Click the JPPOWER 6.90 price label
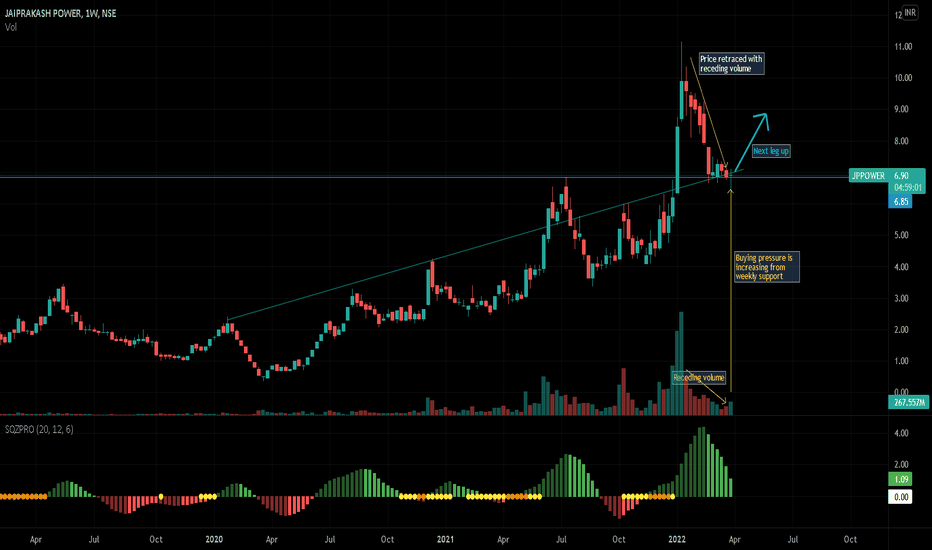The height and width of the screenshot is (550, 932). pos(886,175)
